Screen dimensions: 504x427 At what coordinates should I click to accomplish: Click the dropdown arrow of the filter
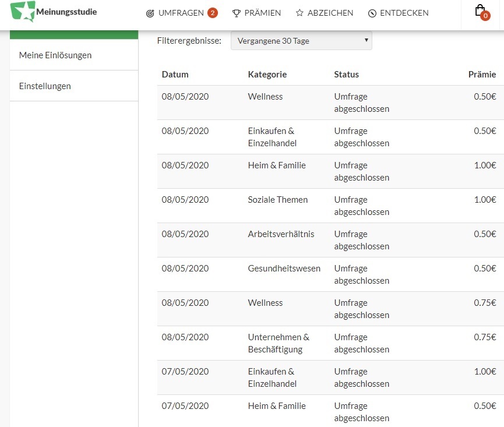366,40
